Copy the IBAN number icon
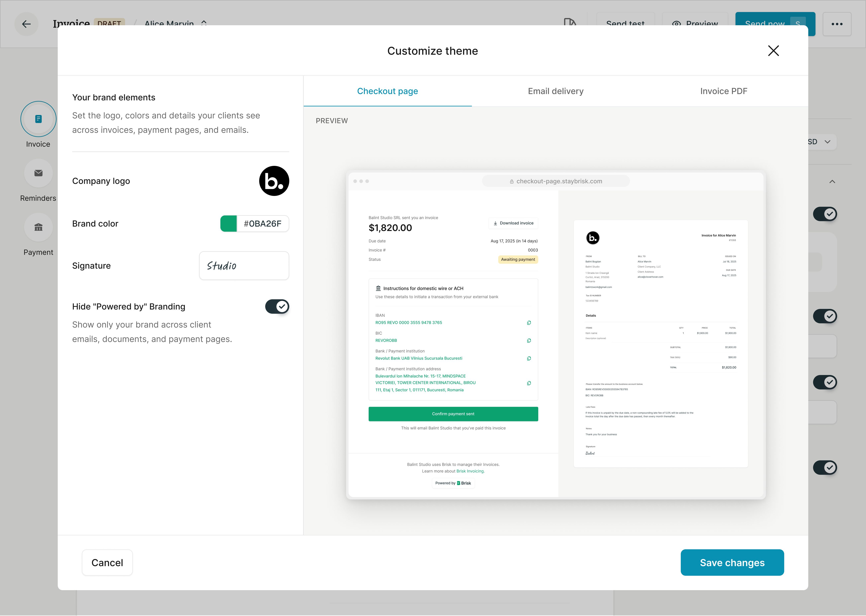This screenshot has width=866, height=616. 529,323
